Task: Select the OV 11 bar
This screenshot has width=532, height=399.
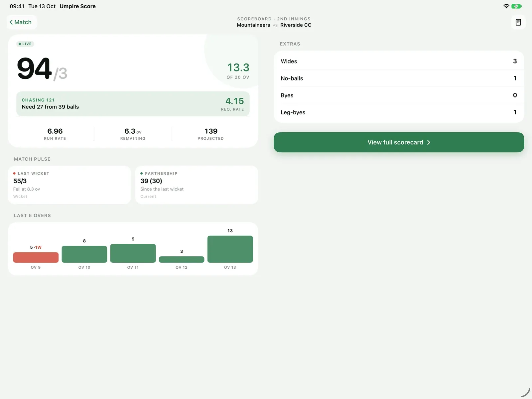Action: [133, 253]
